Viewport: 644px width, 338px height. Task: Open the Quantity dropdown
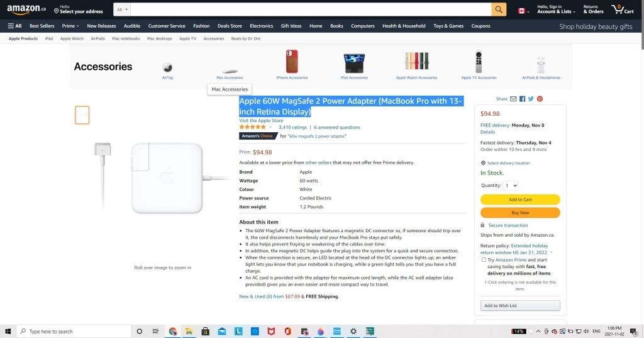pyautogui.click(x=511, y=186)
